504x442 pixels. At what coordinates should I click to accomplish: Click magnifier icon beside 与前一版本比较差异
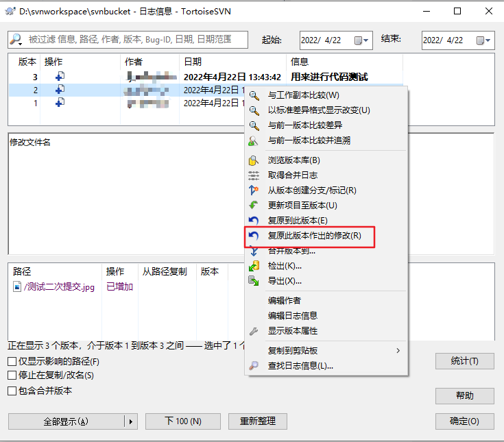click(254, 125)
